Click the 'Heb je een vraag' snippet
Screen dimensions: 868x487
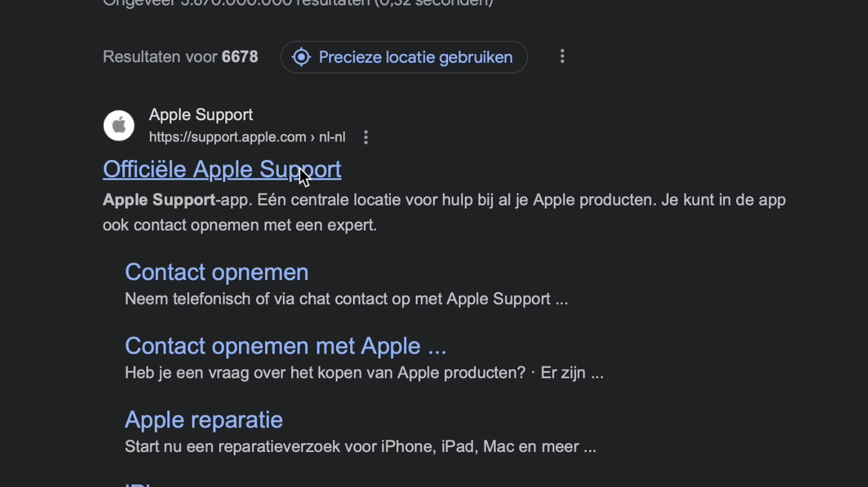coord(364,373)
